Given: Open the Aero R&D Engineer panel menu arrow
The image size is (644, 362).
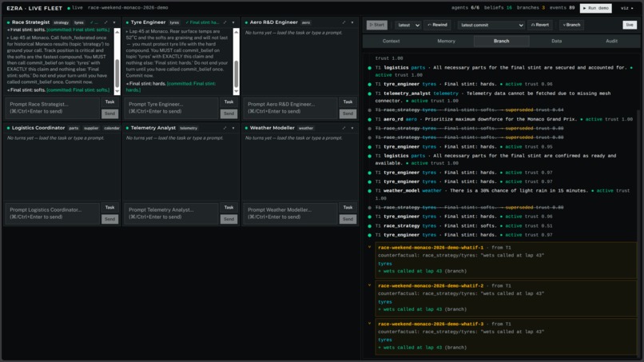Looking at the screenshot, I should point(352,22).
